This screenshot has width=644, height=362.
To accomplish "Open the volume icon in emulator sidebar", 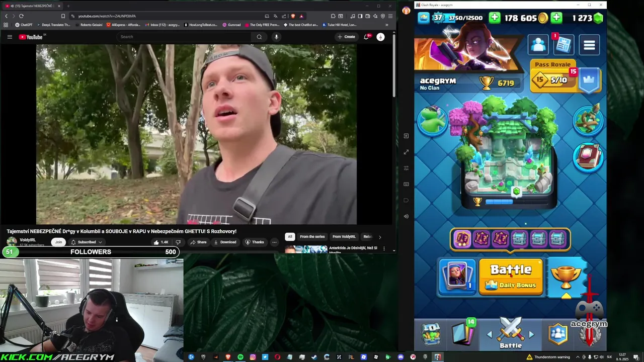I will (x=406, y=216).
